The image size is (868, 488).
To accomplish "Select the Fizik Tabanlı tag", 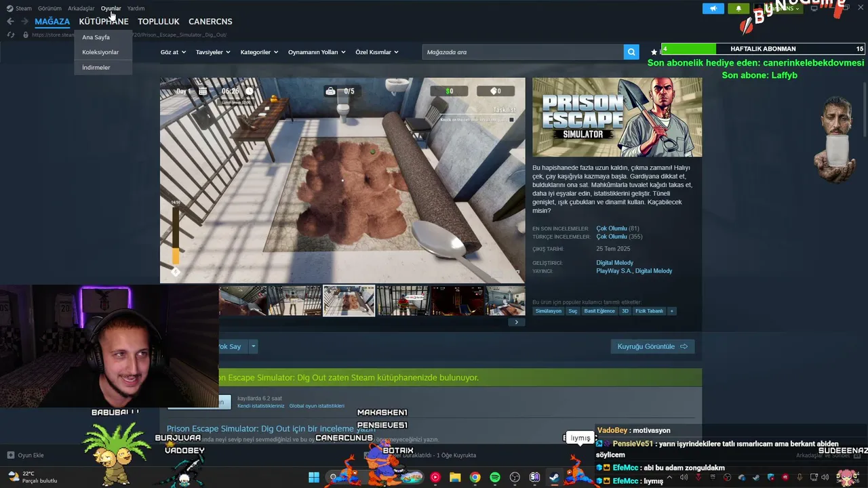I will tap(649, 311).
